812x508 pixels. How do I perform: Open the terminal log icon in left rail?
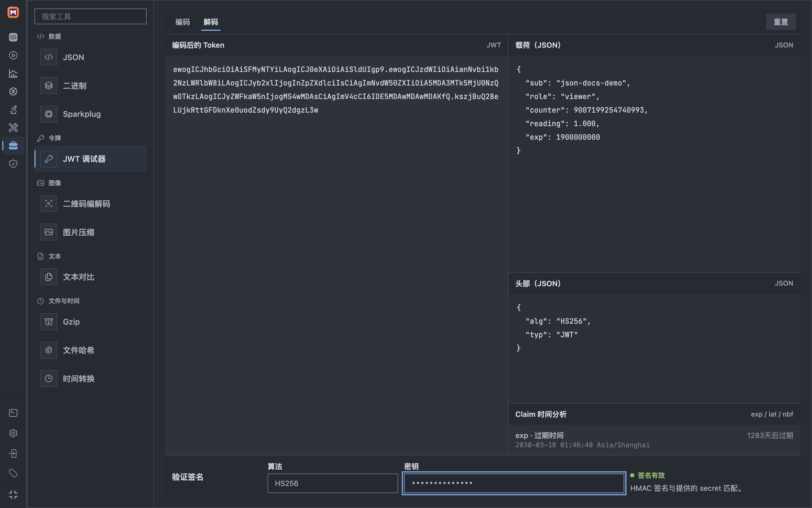coord(13,413)
